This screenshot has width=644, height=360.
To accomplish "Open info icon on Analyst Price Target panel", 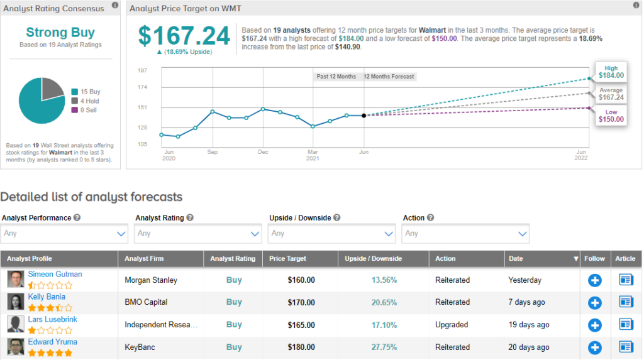I will pyautogui.click(x=636, y=5).
